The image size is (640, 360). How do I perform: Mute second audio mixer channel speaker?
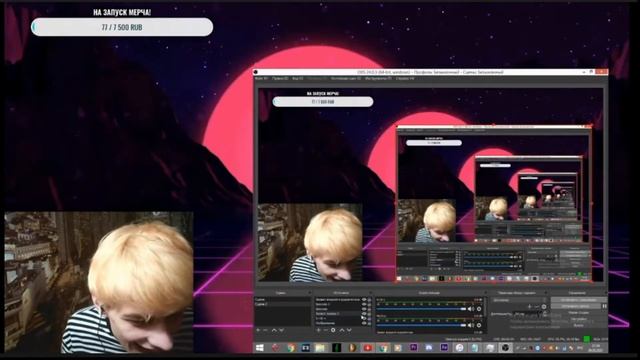(x=471, y=325)
